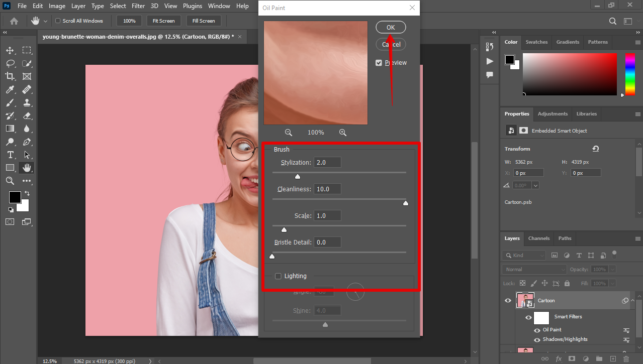
Task: Click the Fit Screen button
Action: (164, 21)
